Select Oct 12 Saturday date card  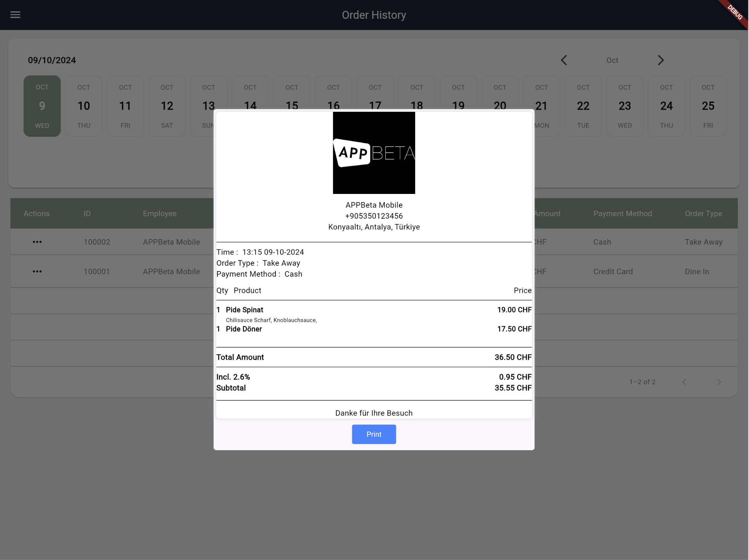167,106
